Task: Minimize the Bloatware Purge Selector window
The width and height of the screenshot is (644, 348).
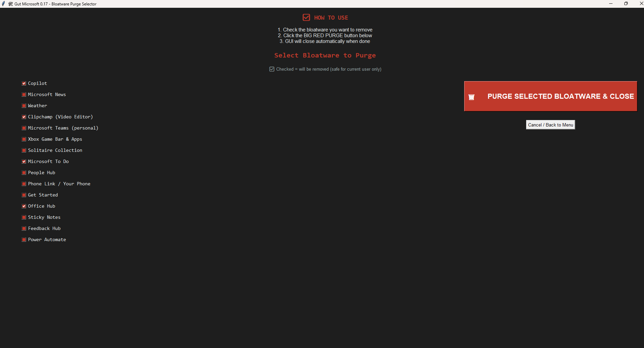Action: pyautogui.click(x=611, y=4)
